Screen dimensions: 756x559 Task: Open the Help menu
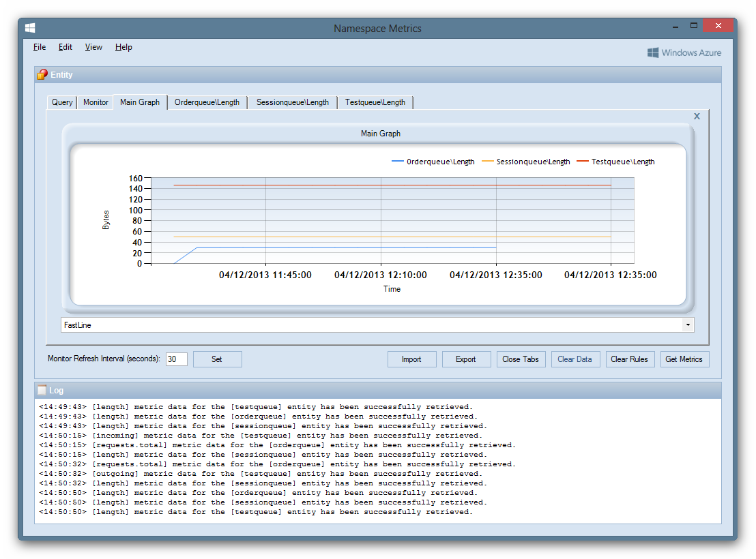(123, 47)
